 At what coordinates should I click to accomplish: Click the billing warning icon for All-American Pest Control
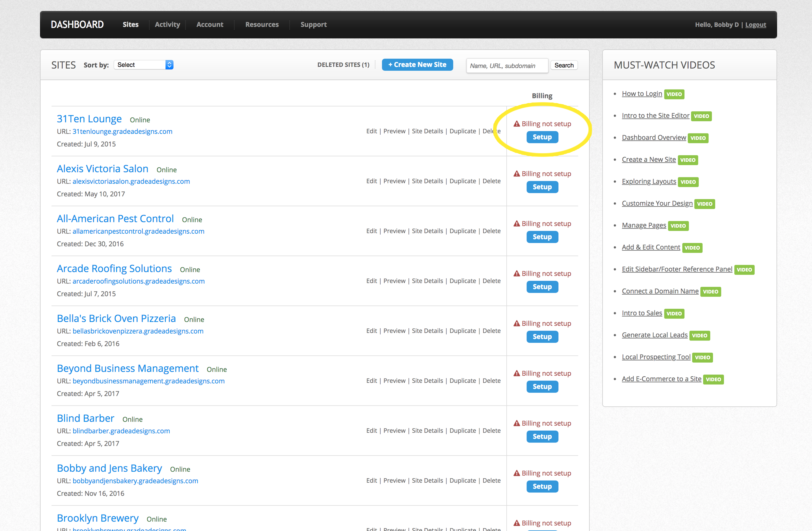point(517,223)
